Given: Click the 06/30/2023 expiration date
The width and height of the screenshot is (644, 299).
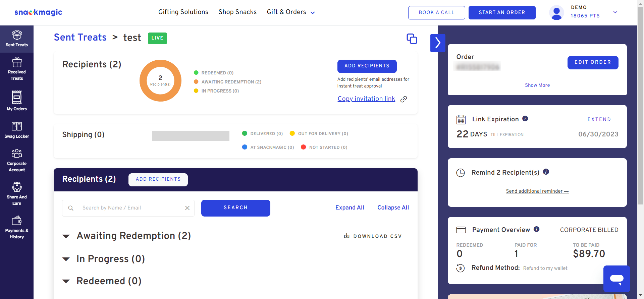Looking at the screenshot, I should click(598, 134).
